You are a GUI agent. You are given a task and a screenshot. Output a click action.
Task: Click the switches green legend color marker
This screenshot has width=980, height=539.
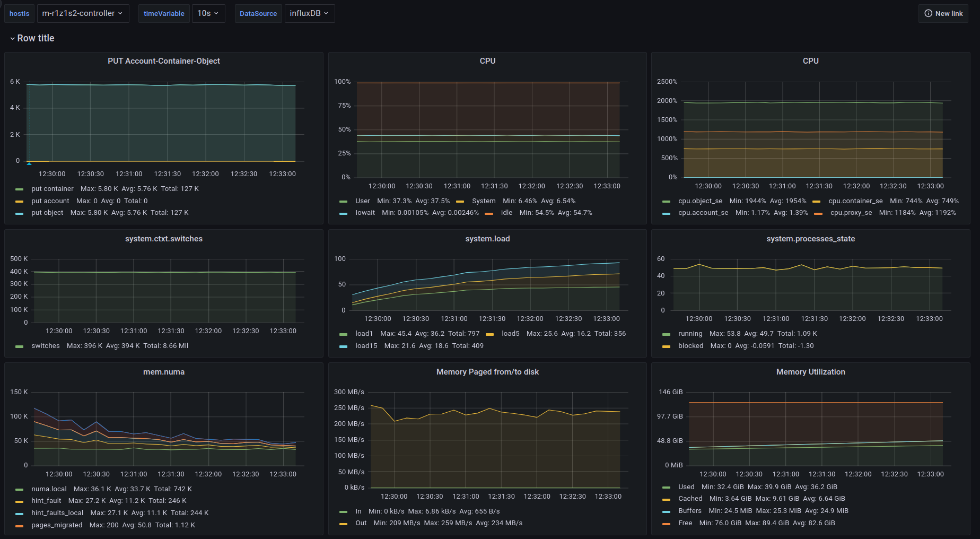[x=20, y=346]
